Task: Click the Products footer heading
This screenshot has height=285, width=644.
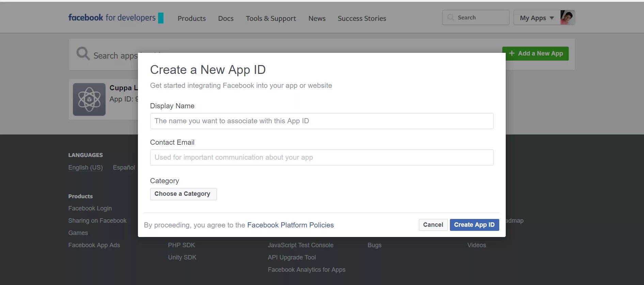Action: tap(80, 196)
